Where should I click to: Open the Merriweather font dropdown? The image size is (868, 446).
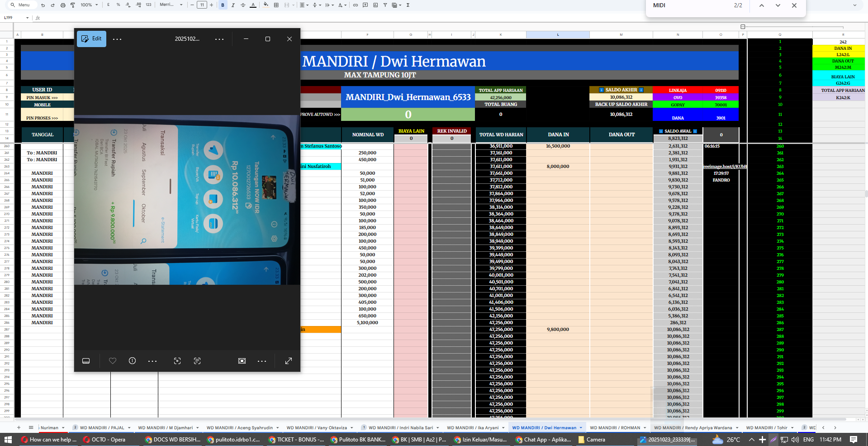171,5
